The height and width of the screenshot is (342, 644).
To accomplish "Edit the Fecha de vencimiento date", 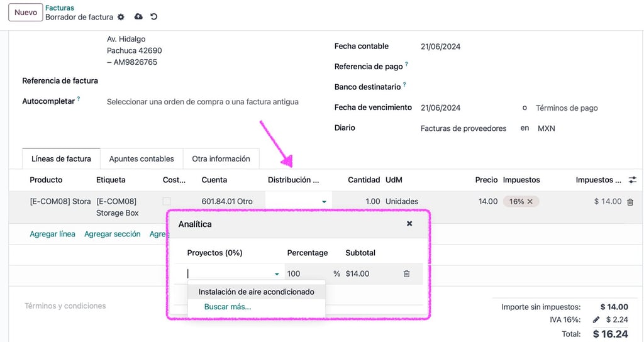I will point(440,108).
